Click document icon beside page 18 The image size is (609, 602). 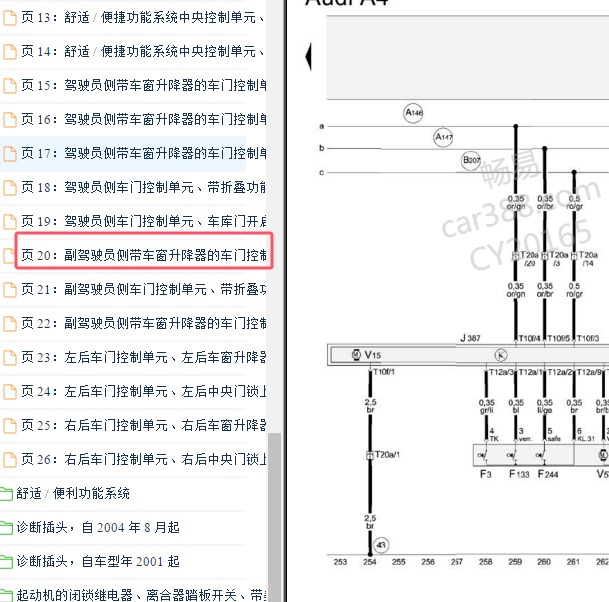pos(10,188)
